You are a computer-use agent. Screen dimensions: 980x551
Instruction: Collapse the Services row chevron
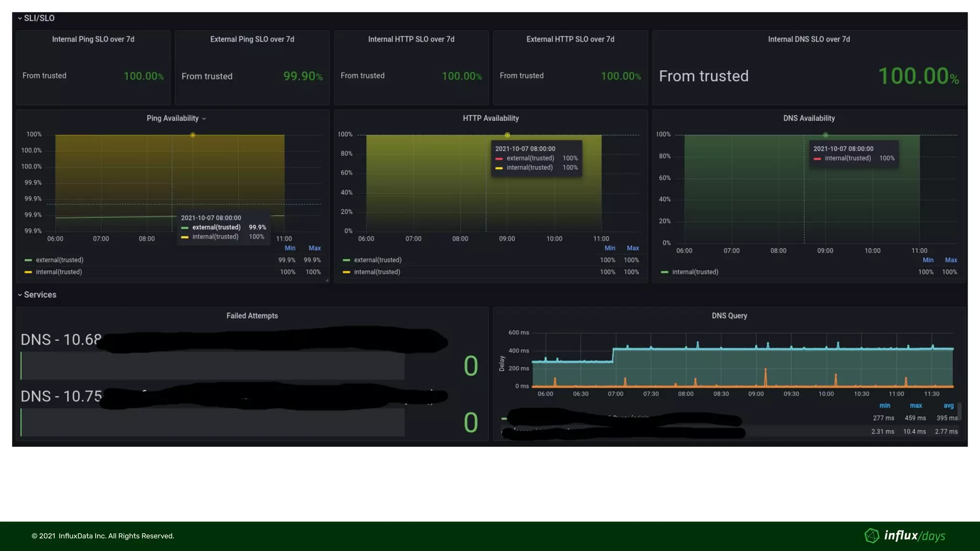[20, 295]
